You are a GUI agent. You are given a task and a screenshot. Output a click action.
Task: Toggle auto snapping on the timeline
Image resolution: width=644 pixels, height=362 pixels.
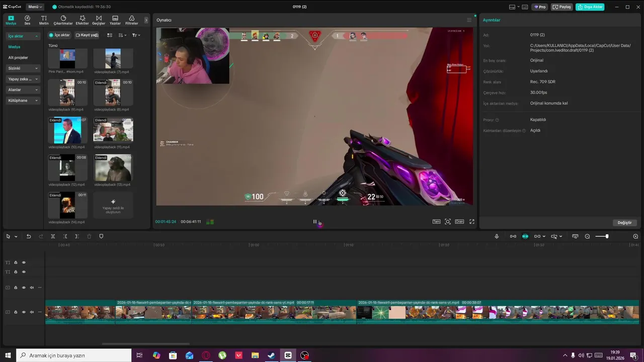[525, 236]
